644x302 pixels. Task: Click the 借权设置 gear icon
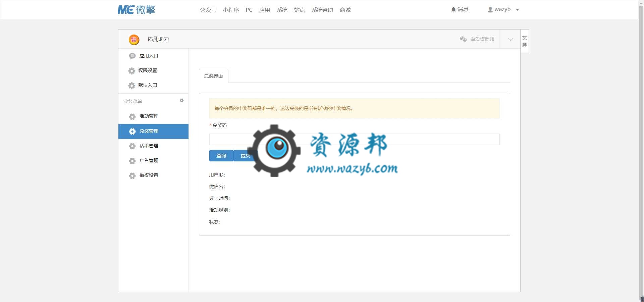coord(132,175)
